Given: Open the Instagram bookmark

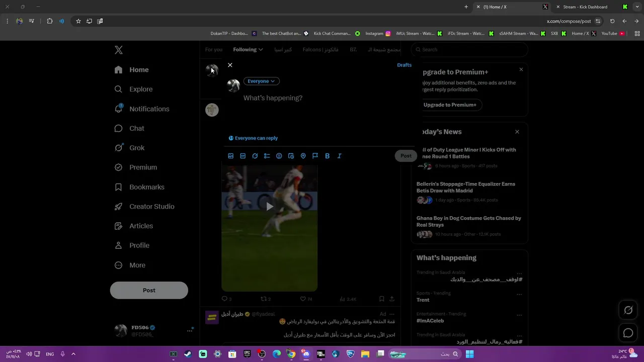Looking at the screenshot, I should [378, 34].
